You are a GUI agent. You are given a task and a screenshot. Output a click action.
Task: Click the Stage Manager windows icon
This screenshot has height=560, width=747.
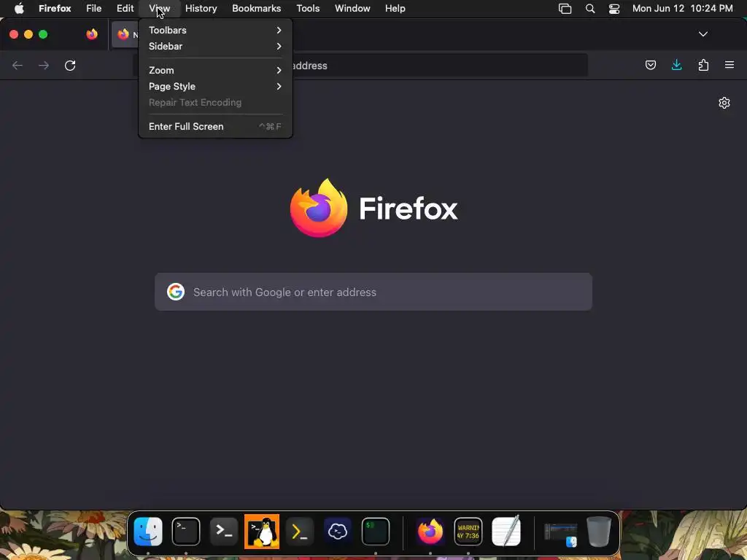565,9
